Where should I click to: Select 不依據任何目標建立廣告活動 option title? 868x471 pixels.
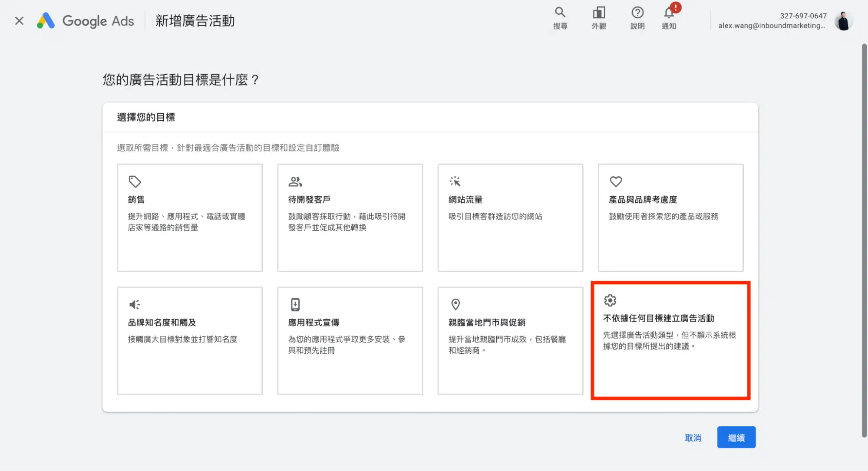[659, 318]
